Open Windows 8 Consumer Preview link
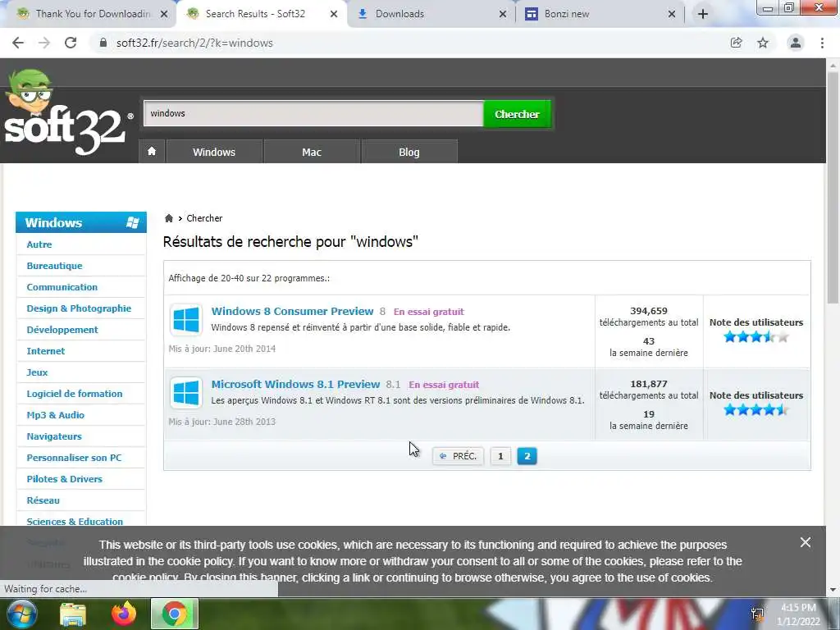This screenshot has width=840, height=630. click(x=293, y=311)
